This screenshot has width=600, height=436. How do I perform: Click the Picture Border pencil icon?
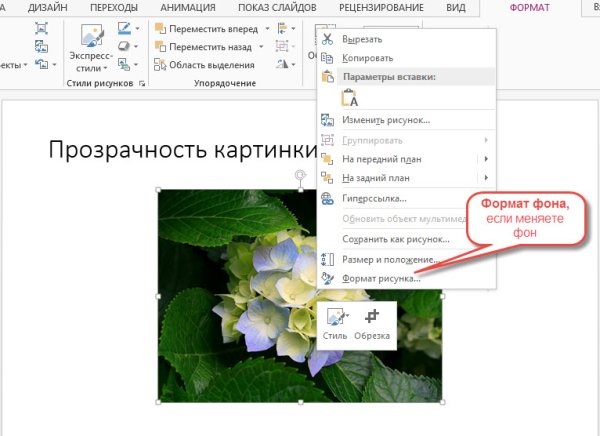[x=124, y=28]
